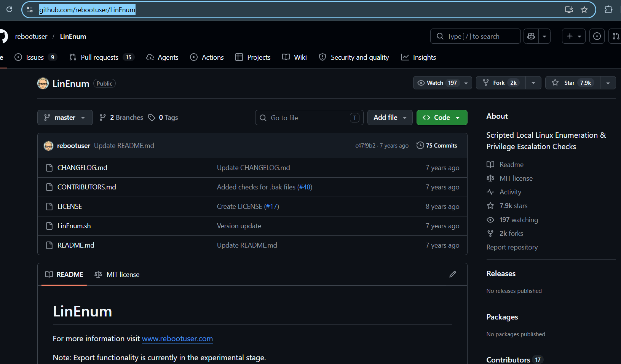Click the tag icon next to 0 Tags
Screen dimensions: 621x364
pyautogui.click(x=152, y=118)
